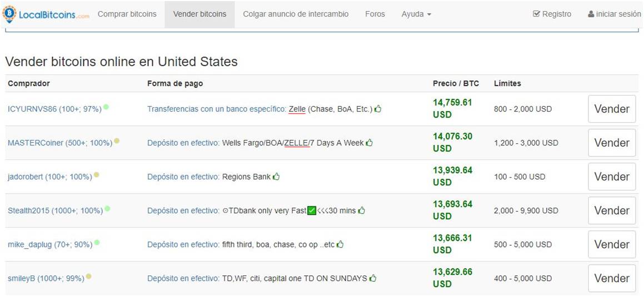Open Comprar bitcoins tab
The height and width of the screenshot is (298, 644).
pos(127,14)
